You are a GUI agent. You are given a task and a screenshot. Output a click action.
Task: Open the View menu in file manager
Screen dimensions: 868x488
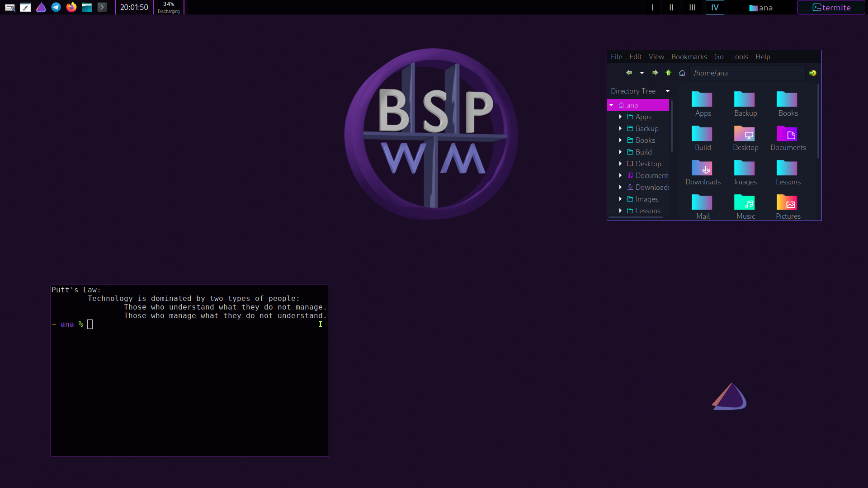656,56
